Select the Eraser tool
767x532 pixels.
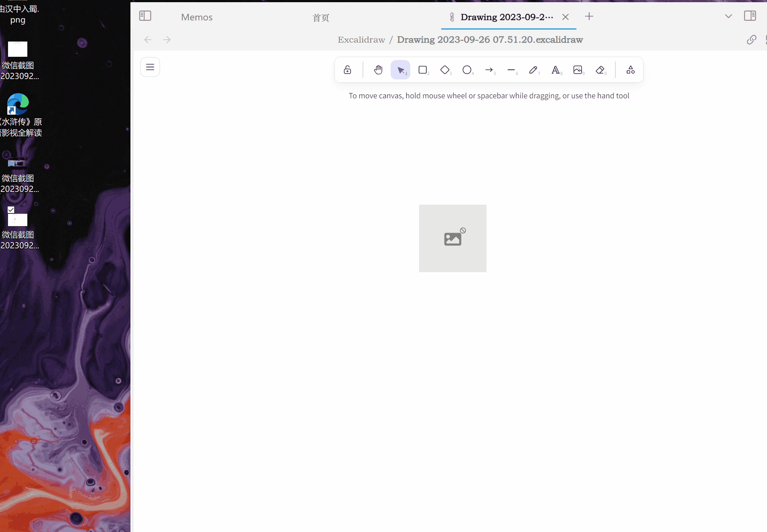[600, 70]
